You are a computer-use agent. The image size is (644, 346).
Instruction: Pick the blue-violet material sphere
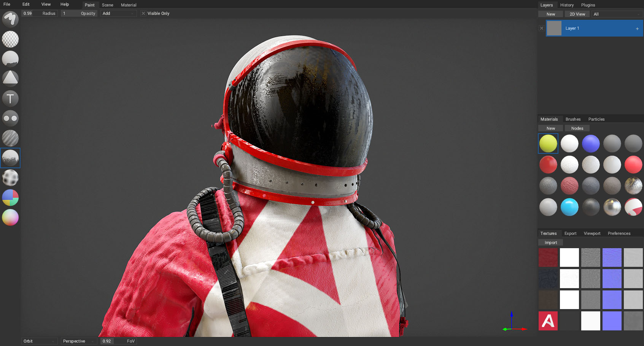(x=591, y=144)
